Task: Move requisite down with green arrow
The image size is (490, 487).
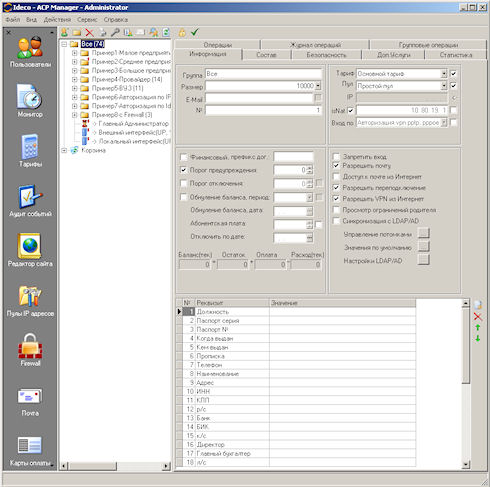Action: (478, 338)
